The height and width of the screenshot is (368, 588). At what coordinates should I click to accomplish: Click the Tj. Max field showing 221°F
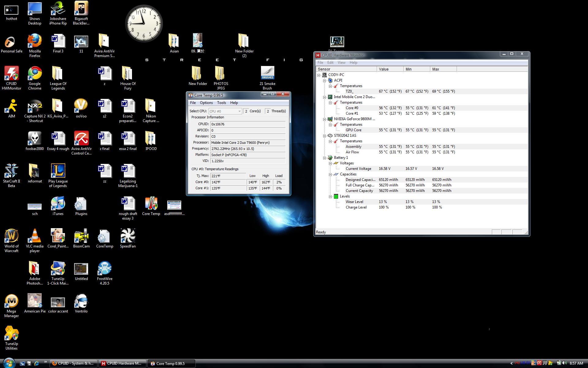coord(228,176)
